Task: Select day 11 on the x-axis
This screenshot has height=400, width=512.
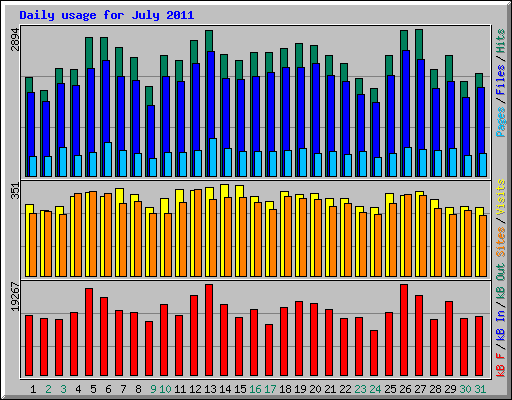Action: point(180,389)
